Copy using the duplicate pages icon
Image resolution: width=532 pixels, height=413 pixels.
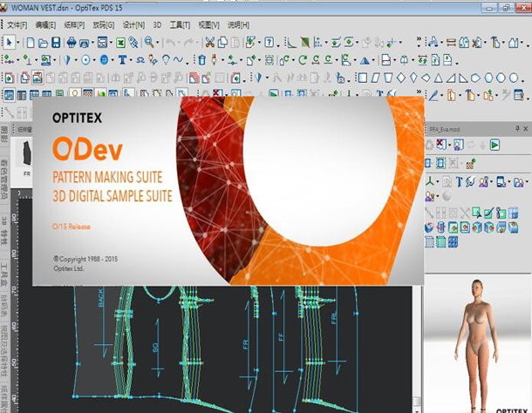point(222,43)
